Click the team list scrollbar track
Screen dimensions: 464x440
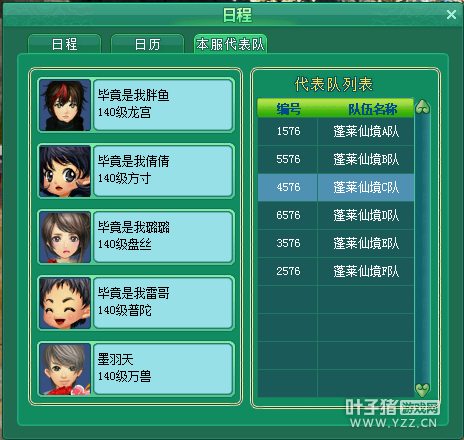[x=422, y=248]
